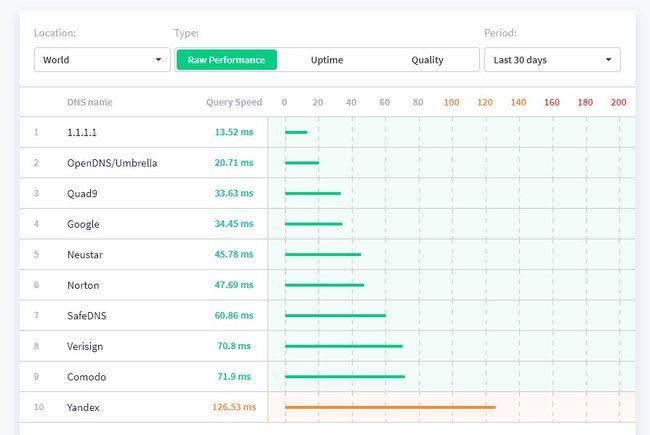Screen dimensions: 650x435
Task: Click the 71.9 ms query speed value
Action: [234, 377]
